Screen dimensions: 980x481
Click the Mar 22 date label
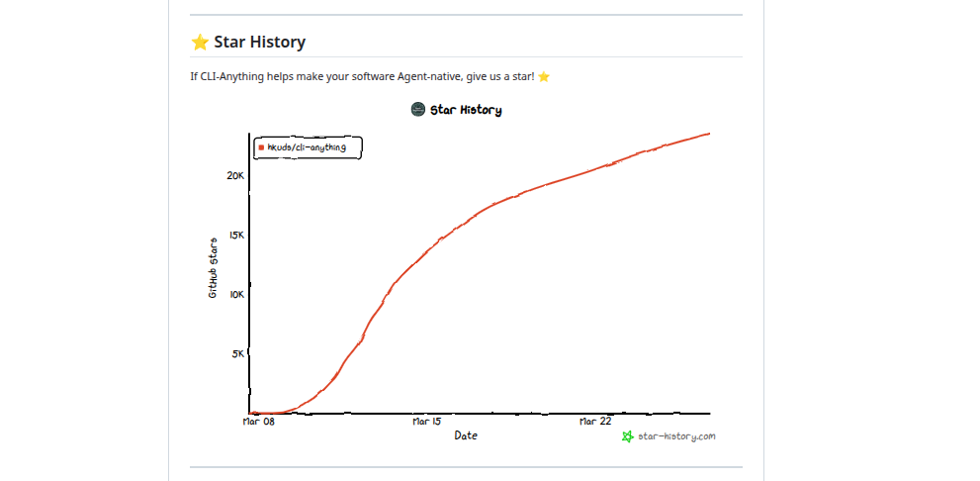pos(594,422)
